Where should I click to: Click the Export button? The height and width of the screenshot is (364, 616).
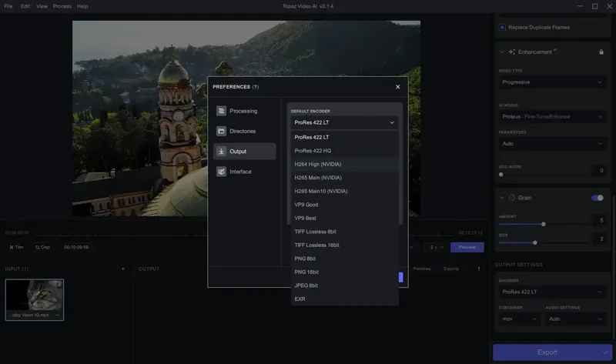click(547, 352)
